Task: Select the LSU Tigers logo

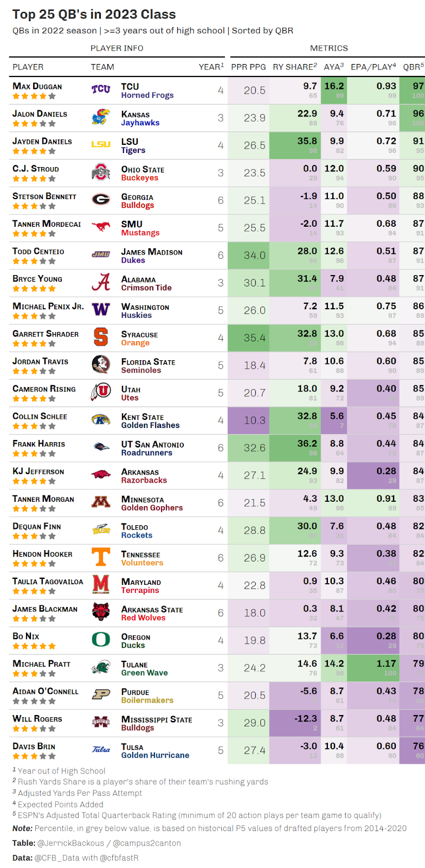Action: 101,144
